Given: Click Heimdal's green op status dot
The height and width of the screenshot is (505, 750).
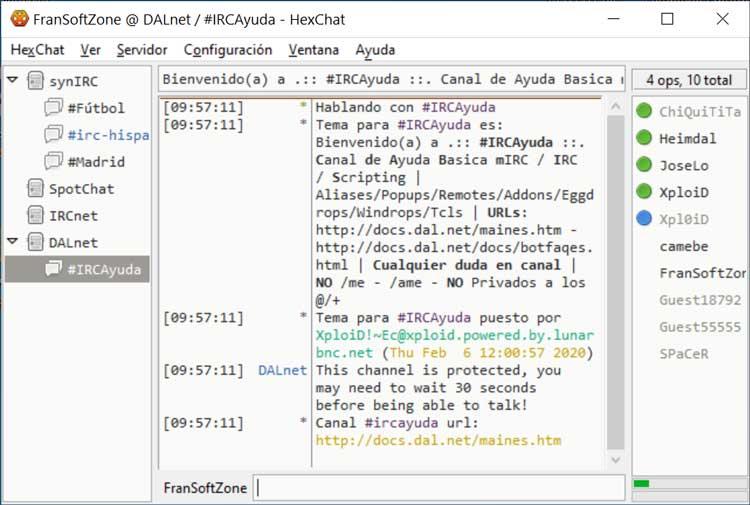Looking at the screenshot, I should (x=644, y=138).
